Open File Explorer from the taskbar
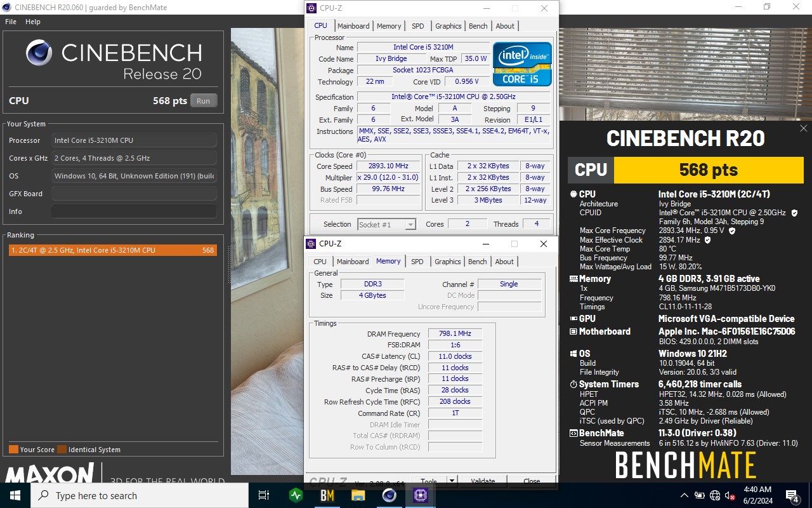 [x=358, y=495]
